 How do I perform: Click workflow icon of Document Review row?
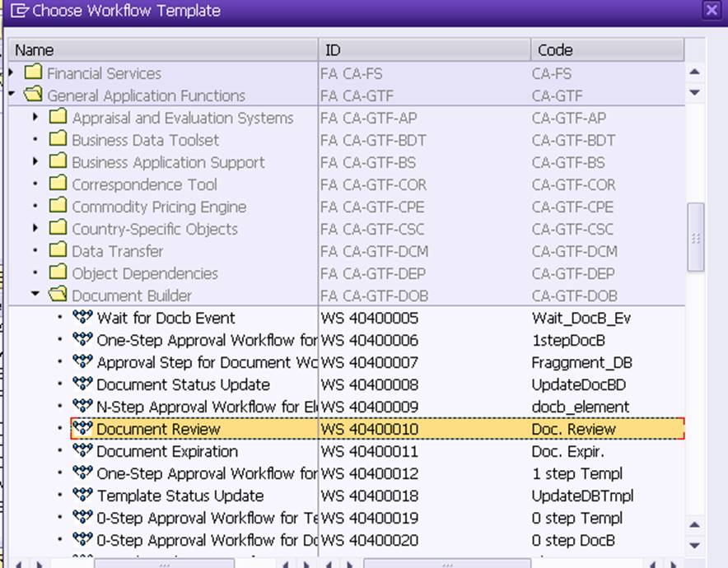tap(82, 428)
